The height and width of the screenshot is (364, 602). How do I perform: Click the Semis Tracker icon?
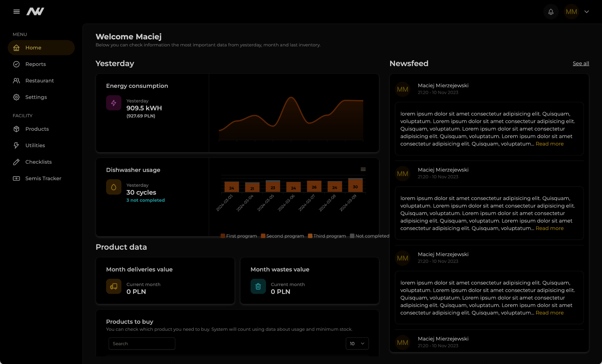pyautogui.click(x=16, y=178)
